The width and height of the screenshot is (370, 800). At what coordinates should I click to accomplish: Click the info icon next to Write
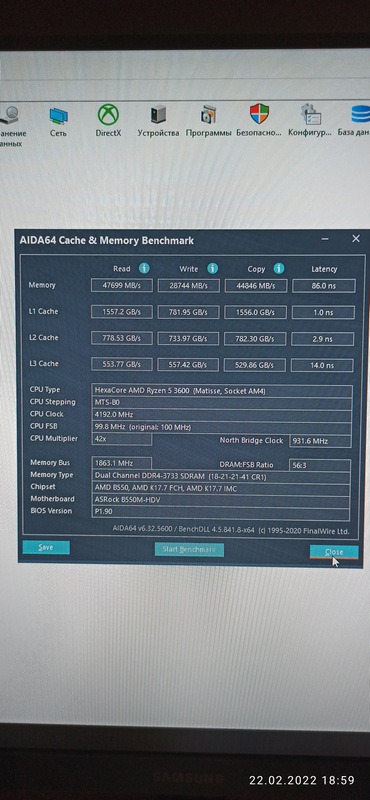click(x=212, y=268)
